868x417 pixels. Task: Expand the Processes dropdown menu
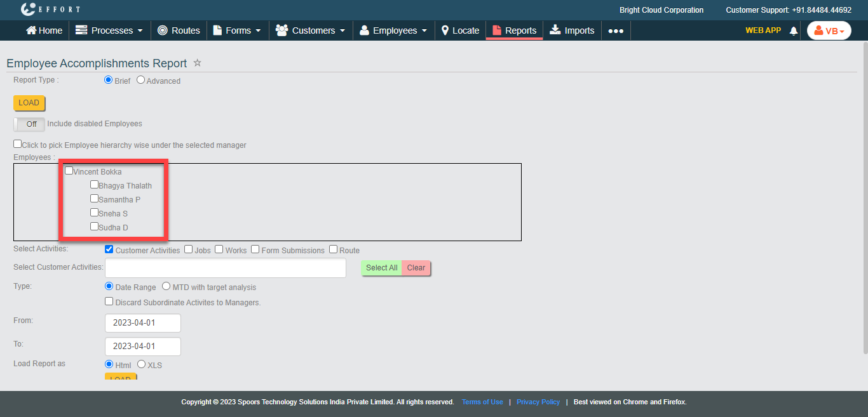tap(105, 30)
